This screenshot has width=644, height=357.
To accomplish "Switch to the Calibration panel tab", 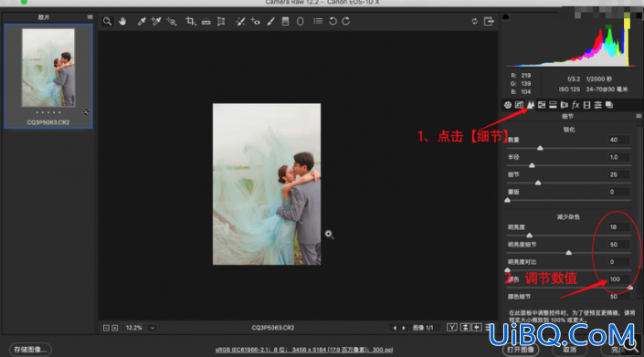I will click(587, 105).
